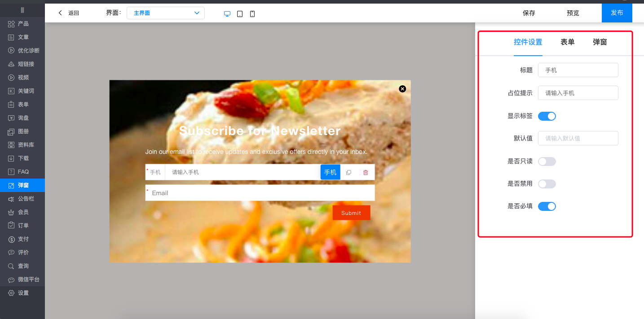Open 视频 section in sidebar
Screen dimensions: 644x319
23,78
